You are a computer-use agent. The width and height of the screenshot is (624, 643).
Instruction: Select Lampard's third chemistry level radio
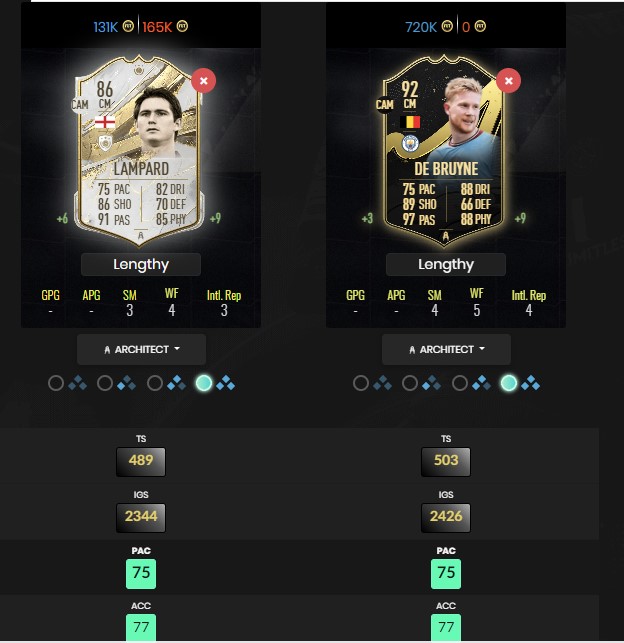pos(155,383)
